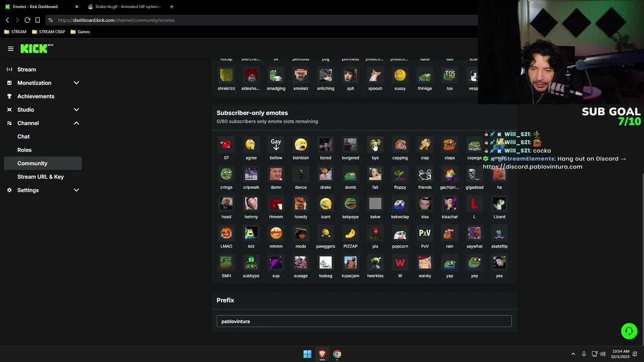Open the taskbar clock and date
644x362 pixels.
click(620, 354)
